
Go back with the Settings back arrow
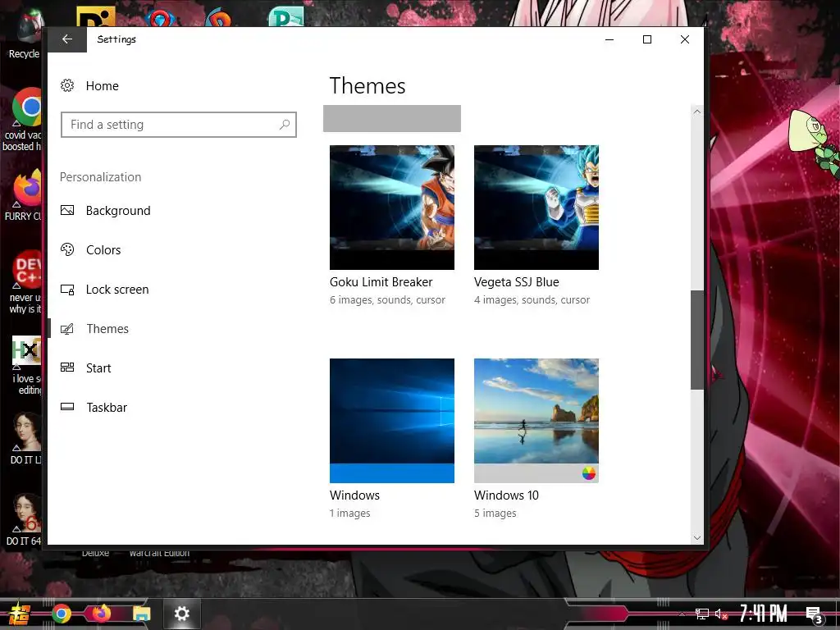(67, 39)
